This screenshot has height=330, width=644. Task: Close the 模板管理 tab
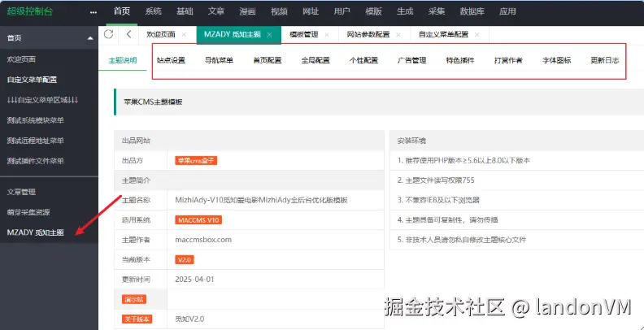[x=327, y=34]
